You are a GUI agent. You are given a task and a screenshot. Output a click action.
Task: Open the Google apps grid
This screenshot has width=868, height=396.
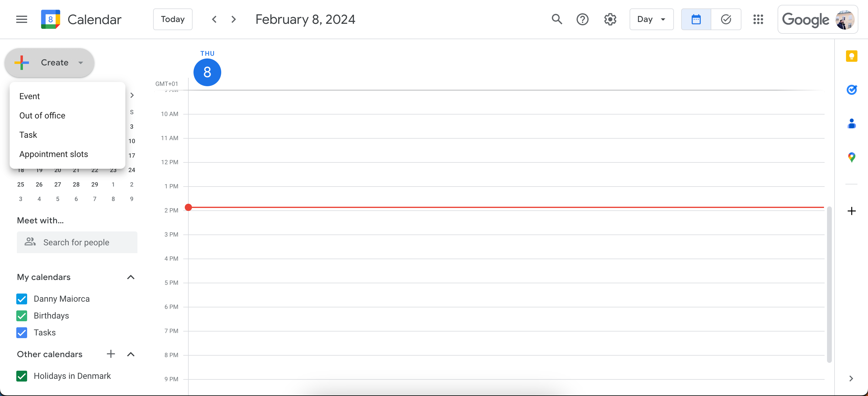click(759, 19)
